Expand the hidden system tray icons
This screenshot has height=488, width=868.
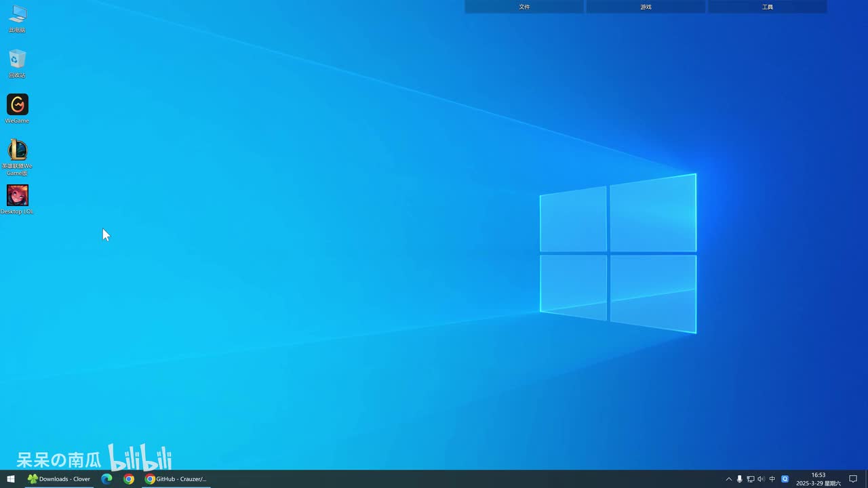(729, 479)
